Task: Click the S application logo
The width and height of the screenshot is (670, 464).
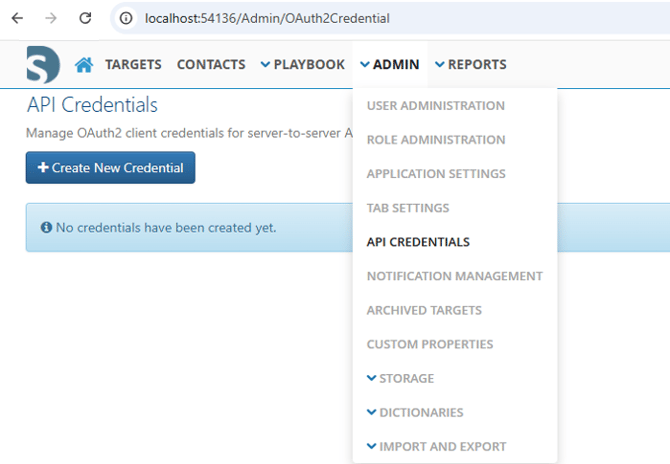Action: click(43, 65)
